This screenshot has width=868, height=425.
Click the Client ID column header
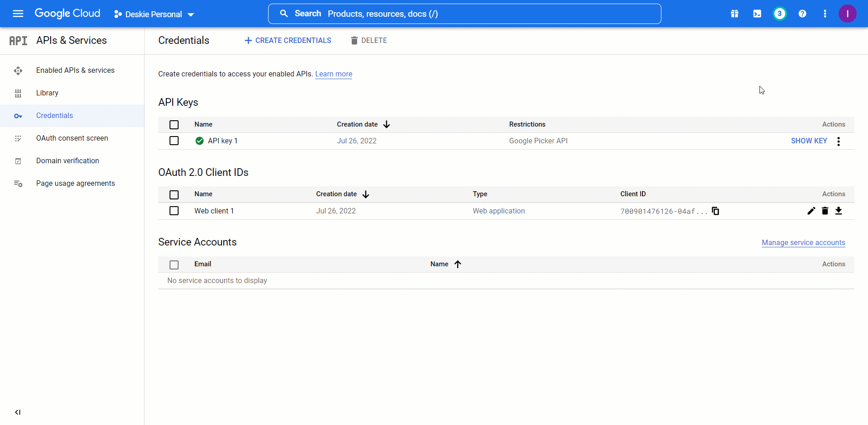click(x=633, y=194)
